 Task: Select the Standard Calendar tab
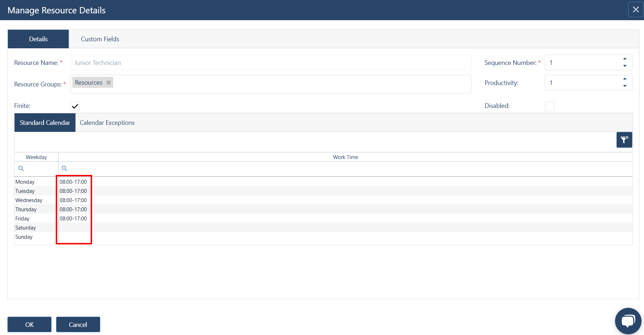pyautogui.click(x=45, y=123)
